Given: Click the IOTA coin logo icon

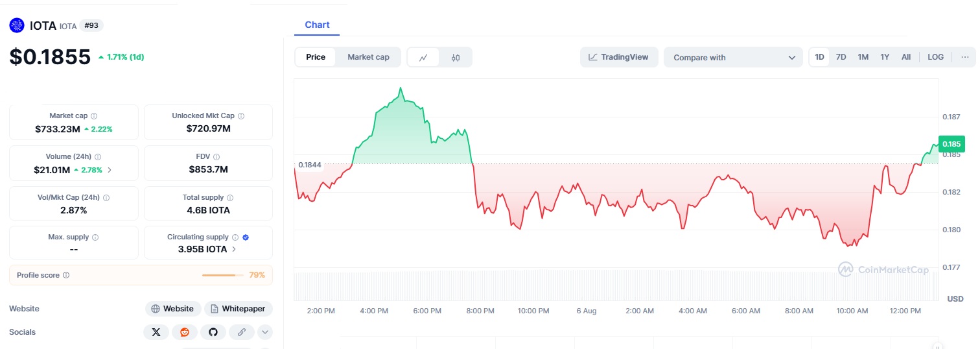Looking at the screenshot, I should [x=17, y=25].
